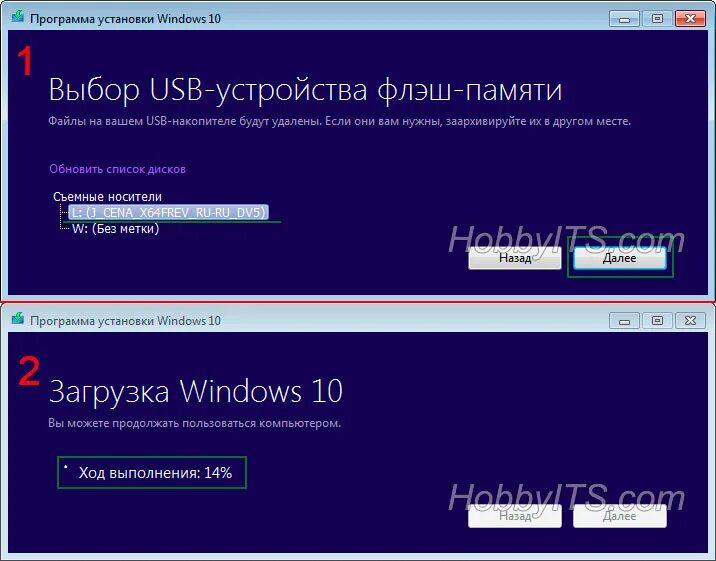Click heading 'Выбор USB-устройства флэш-памяти'
The height and width of the screenshot is (561, 716).
pos(305,89)
